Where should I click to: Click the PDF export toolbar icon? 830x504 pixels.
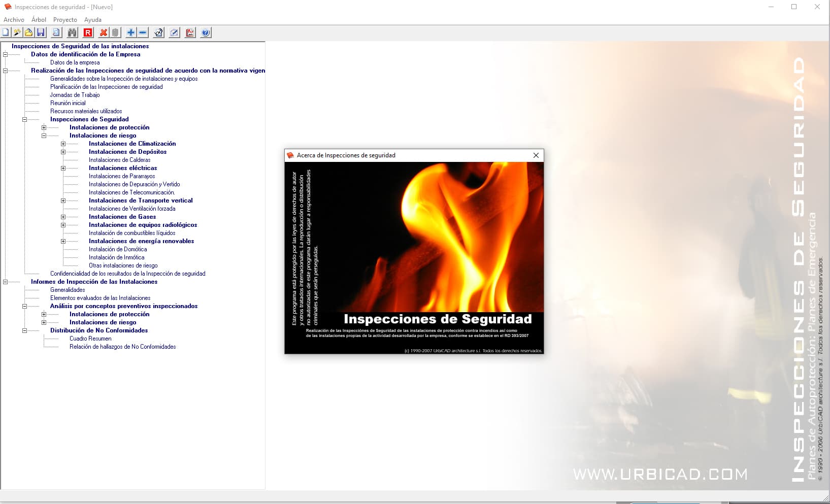190,32
